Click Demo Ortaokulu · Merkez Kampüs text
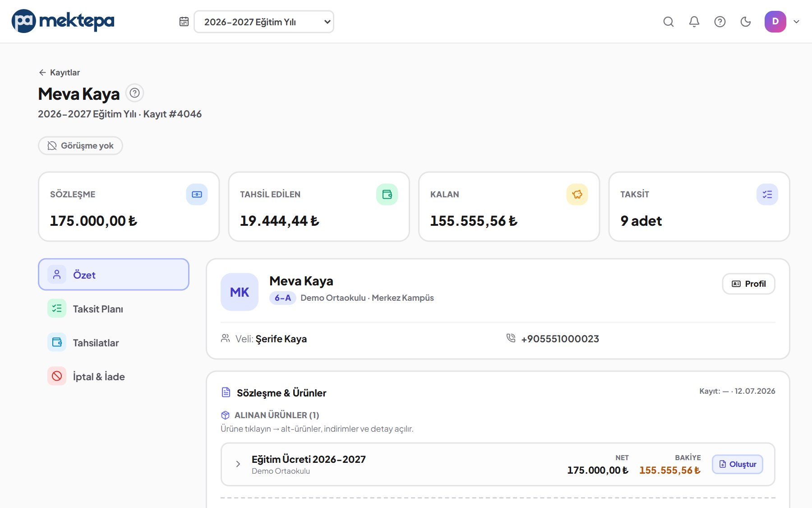 367,298
